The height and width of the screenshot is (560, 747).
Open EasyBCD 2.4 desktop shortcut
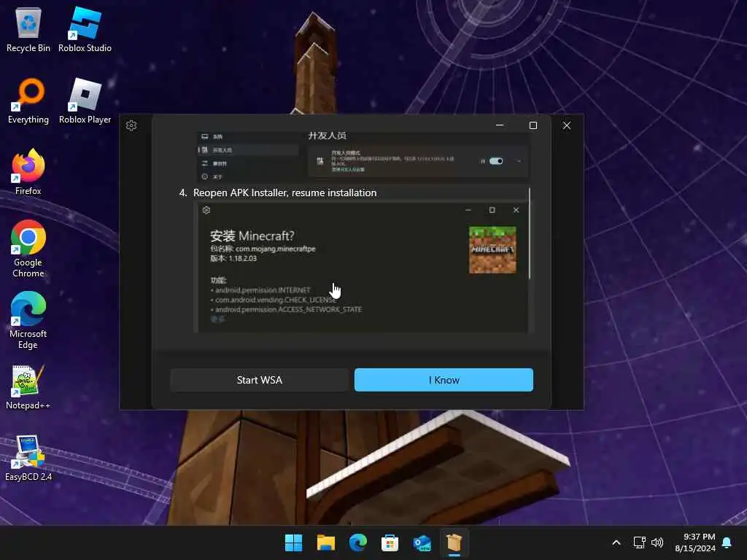(x=28, y=458)
